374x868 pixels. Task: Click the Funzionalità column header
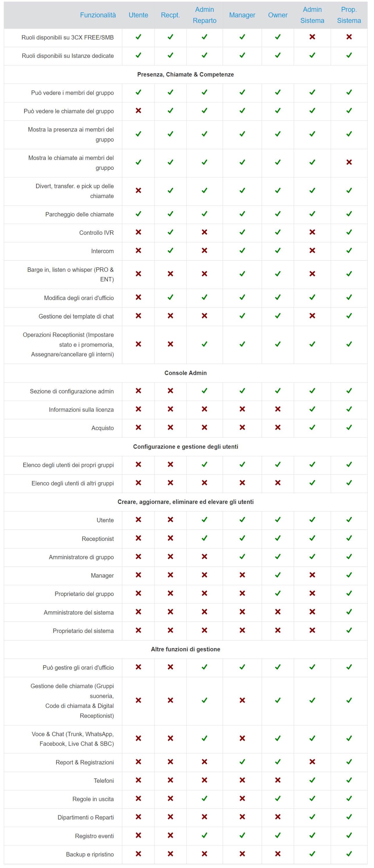[98, 15]
